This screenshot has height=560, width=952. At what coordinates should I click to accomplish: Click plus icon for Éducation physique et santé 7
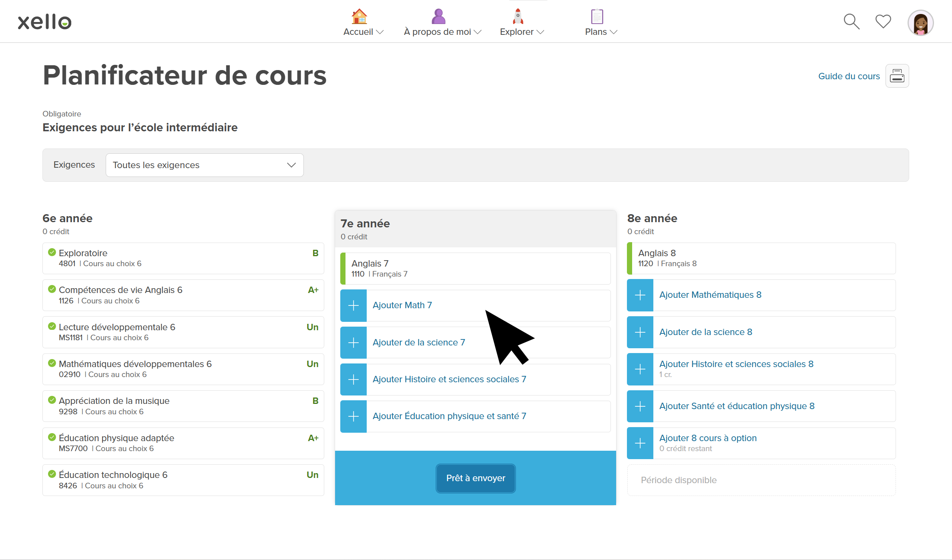[x=353, y=416]
